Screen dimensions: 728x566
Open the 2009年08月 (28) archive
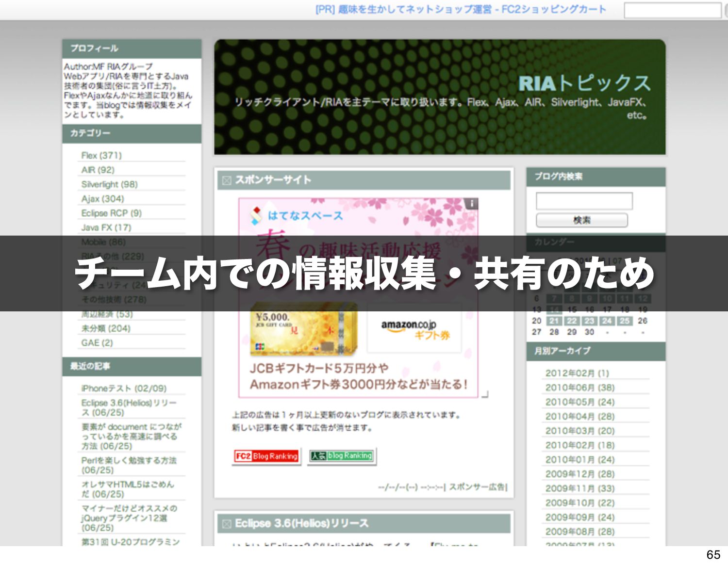tap(580, 532)
